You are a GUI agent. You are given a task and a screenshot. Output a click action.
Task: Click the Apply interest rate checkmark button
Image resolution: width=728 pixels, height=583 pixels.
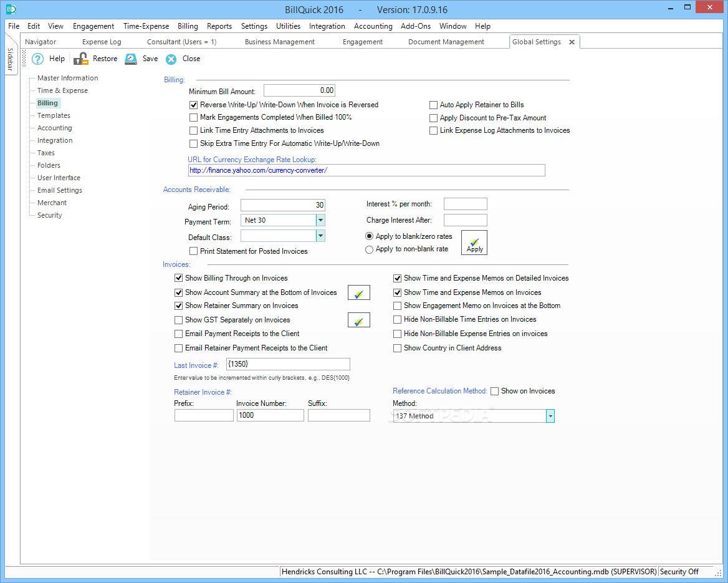click(x=474, y=243)
